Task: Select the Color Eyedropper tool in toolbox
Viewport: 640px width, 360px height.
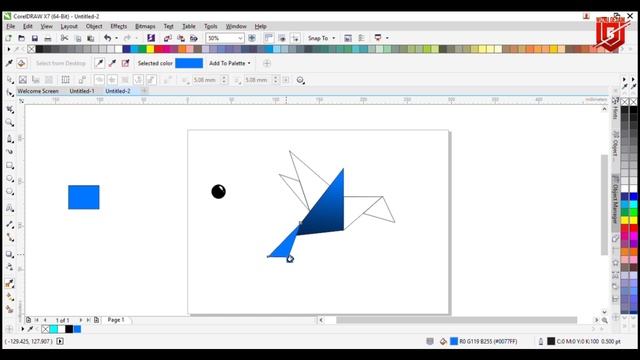Action: point(10,284)
